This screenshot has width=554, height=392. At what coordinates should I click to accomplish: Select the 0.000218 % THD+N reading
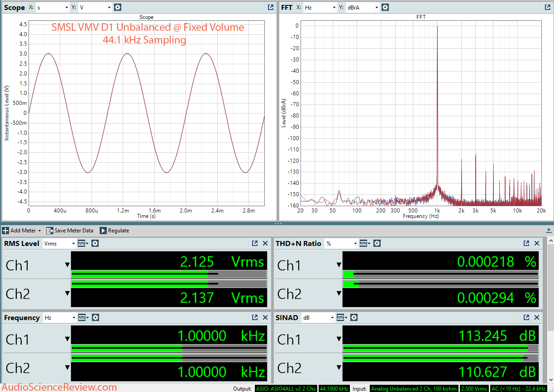tap(497, 261)
